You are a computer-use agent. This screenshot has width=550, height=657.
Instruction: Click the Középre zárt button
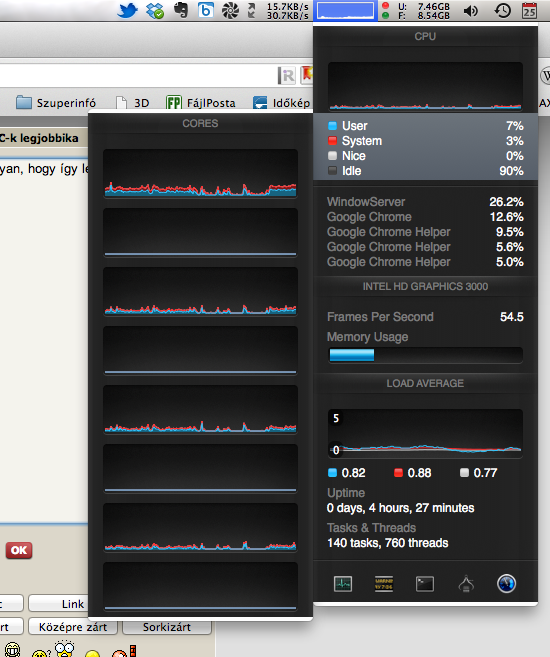[73, 627]
